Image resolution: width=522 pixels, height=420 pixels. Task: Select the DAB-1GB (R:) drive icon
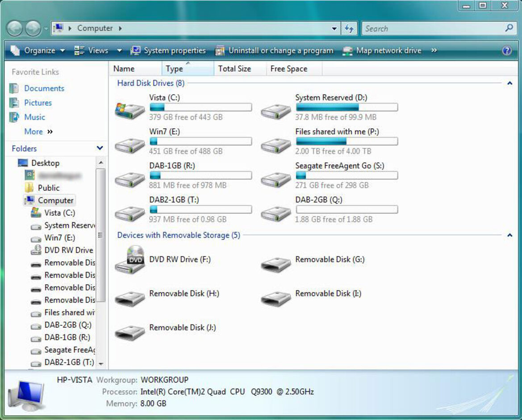[x=129, y=180]
